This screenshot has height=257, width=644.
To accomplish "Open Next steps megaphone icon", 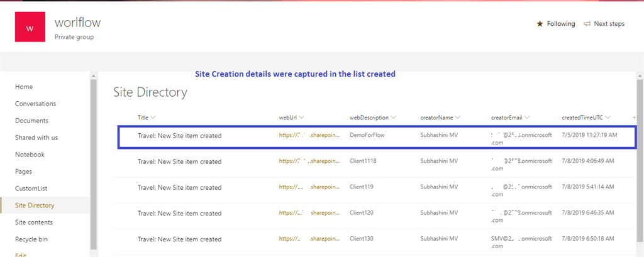I will coord(587,24).
